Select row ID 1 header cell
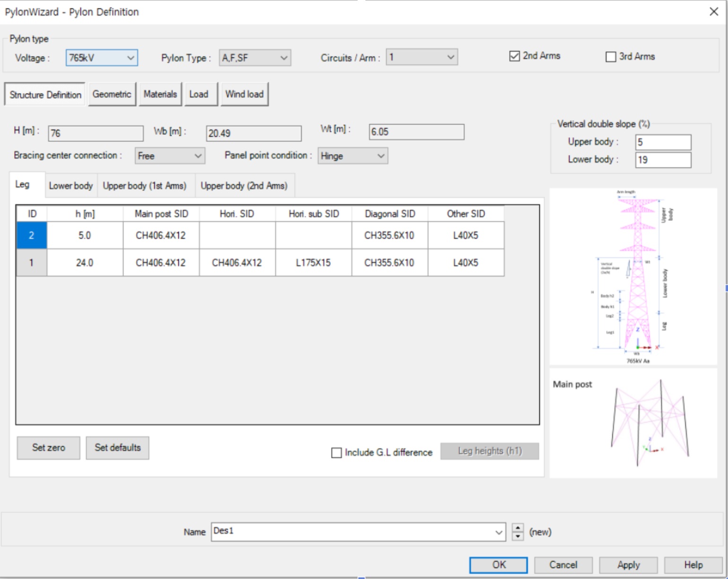Viewport: 728px width, 579px height. click(31, 263)
